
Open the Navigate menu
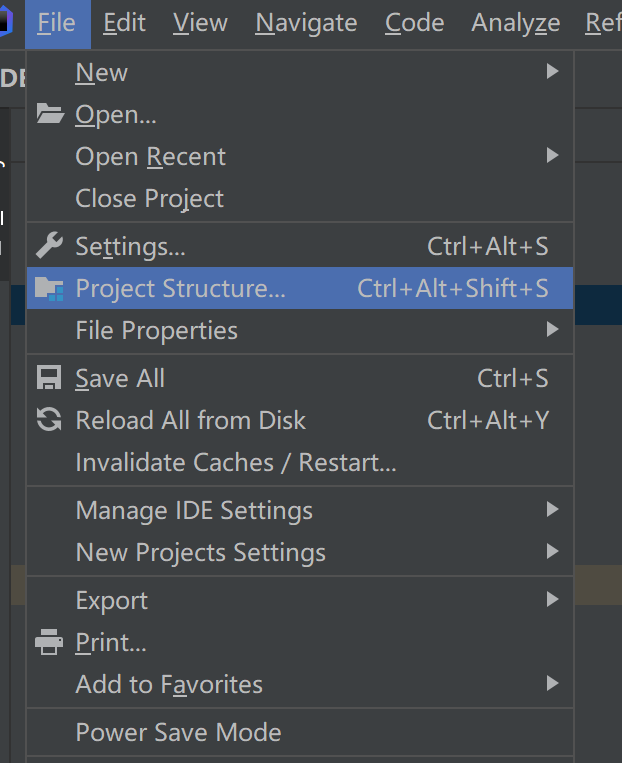[x=306, y=23]
